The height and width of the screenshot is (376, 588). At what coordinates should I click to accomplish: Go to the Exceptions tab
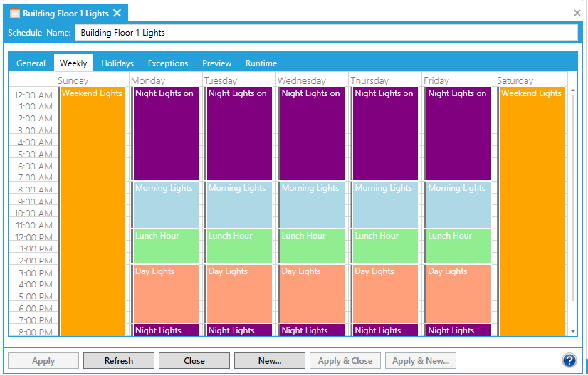(x=168, y=63)
